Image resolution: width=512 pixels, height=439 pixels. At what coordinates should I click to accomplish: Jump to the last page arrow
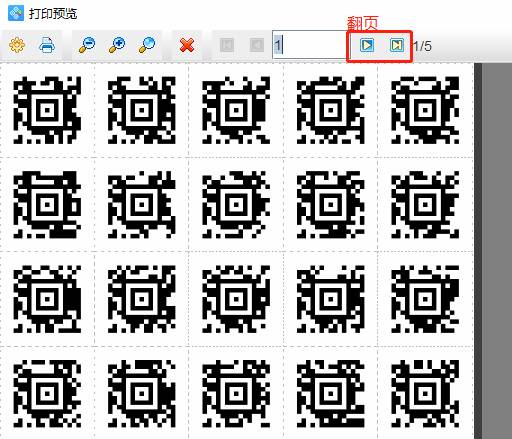point(397,45)
